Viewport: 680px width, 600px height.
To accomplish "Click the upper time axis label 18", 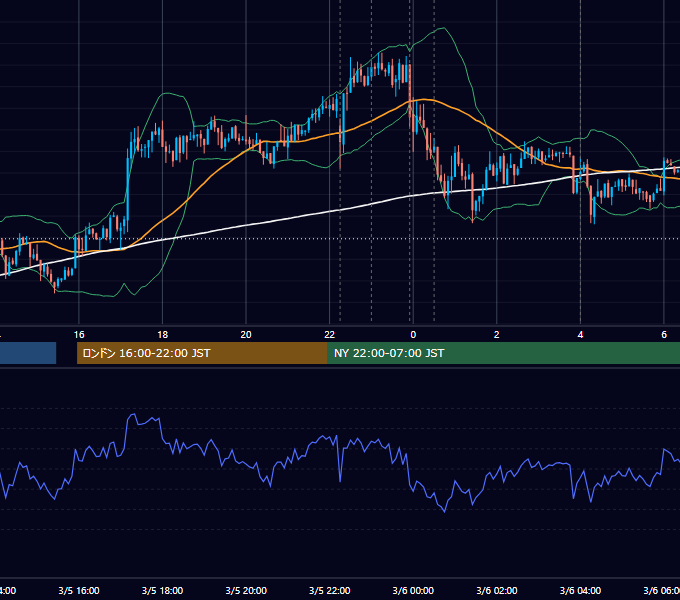I will coord(163,335).
